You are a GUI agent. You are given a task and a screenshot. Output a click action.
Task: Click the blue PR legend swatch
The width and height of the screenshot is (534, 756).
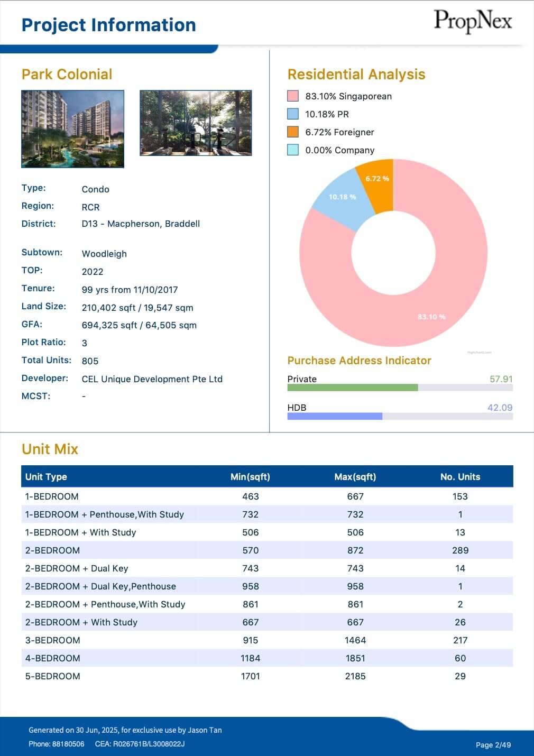click(293, 114)
